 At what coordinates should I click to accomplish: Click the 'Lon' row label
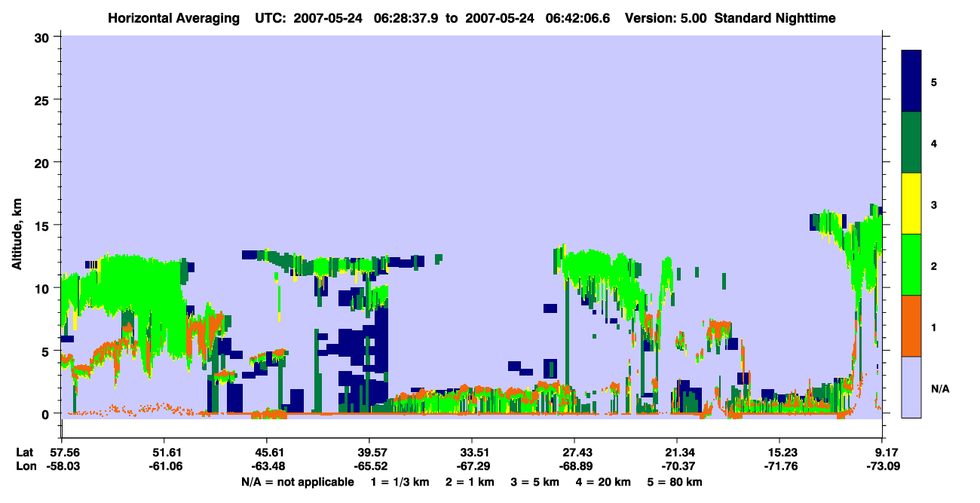pyautogui.click(x=25, y=466)
